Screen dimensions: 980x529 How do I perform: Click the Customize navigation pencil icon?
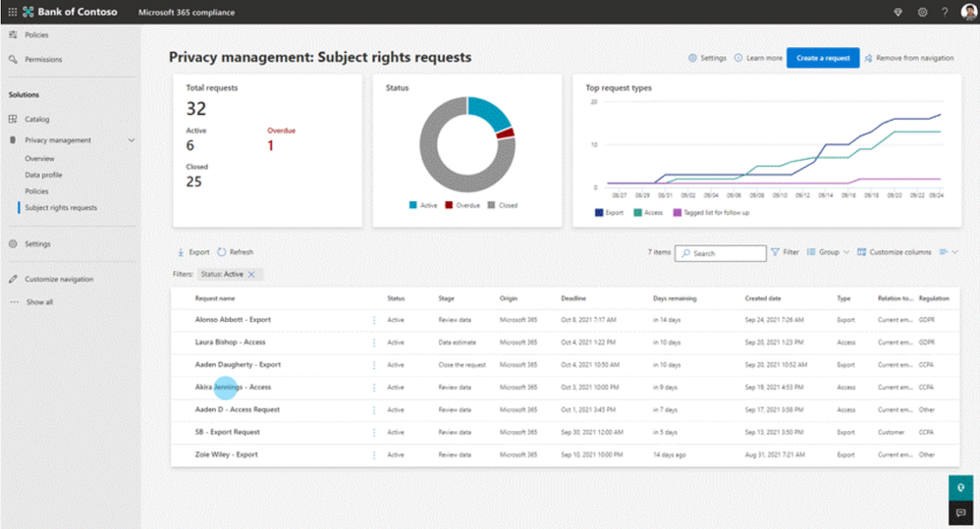pyautogui.click(x=13, y=279)
